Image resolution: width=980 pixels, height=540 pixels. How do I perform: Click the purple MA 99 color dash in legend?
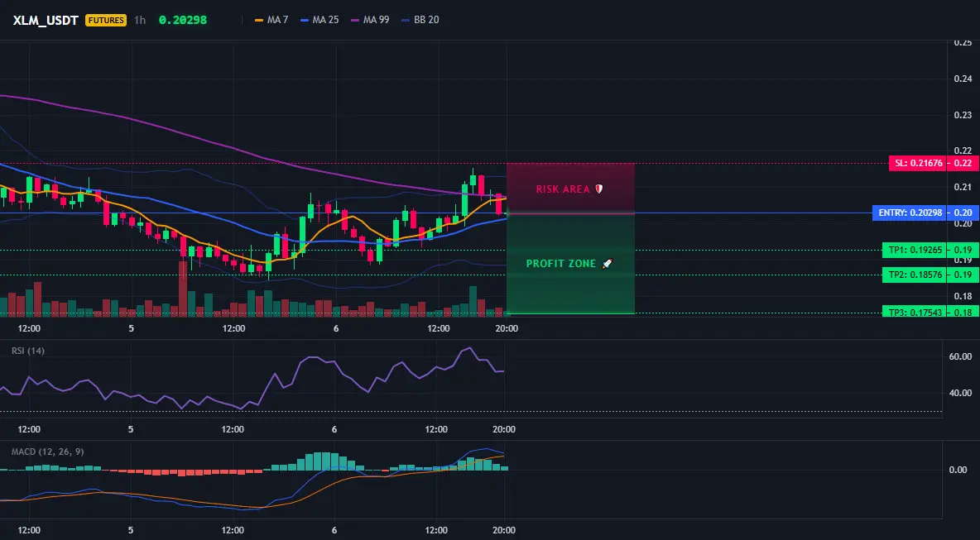(356, 20)
